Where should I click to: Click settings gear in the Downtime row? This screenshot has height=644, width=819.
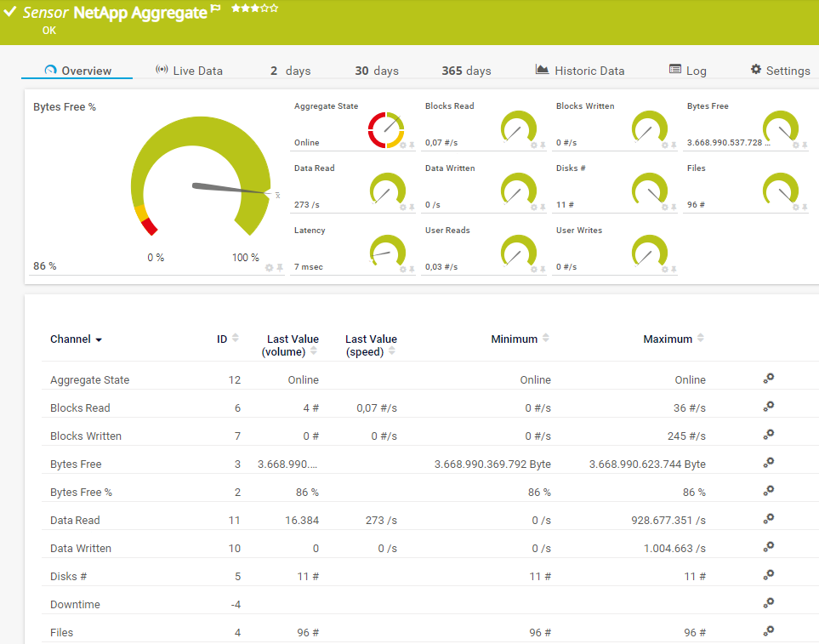coord(768,604)
